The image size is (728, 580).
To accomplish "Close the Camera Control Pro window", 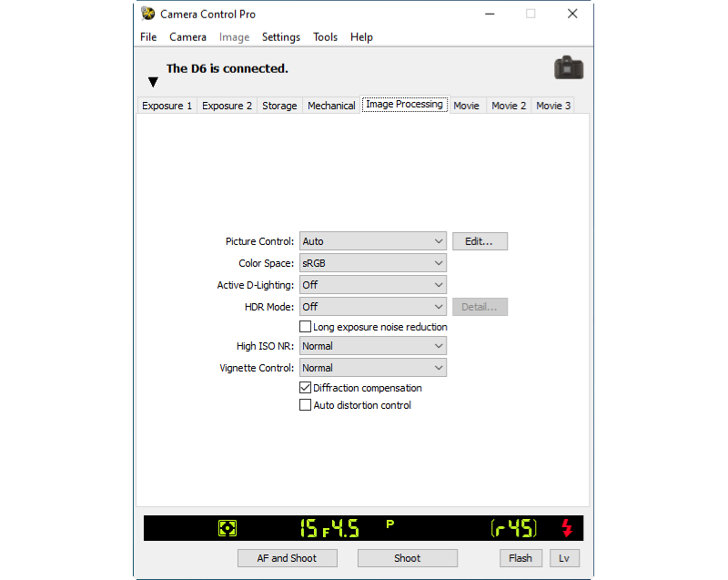I will 572,14.
